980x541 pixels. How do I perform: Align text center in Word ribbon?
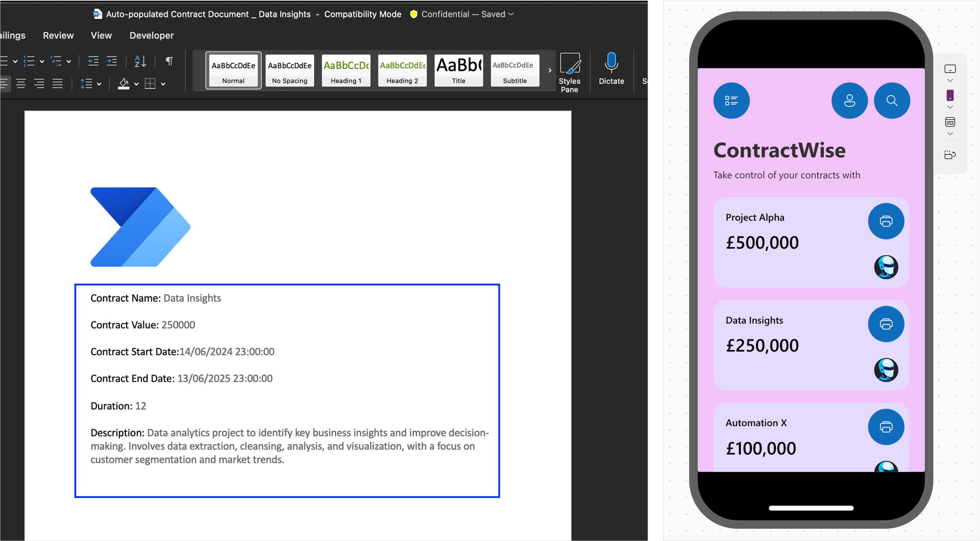[x=21, y=83]
